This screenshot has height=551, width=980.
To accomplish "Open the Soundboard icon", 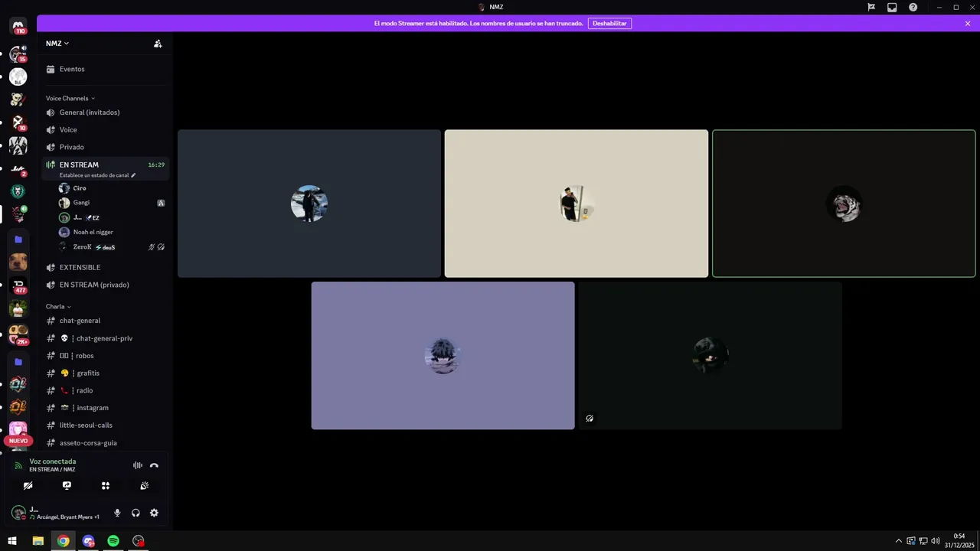I will pos(145,485).
